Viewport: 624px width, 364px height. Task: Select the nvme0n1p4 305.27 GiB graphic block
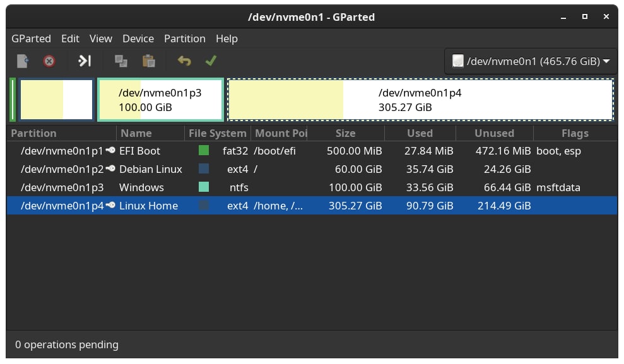[420, 100]
